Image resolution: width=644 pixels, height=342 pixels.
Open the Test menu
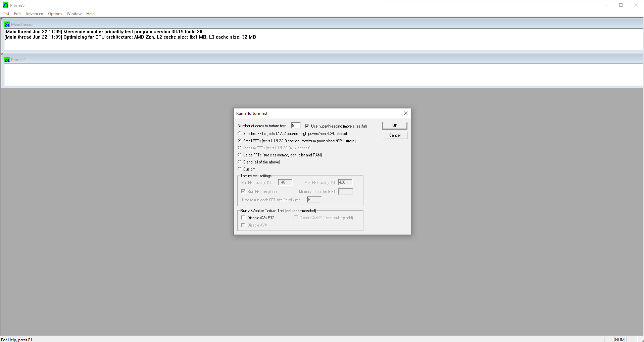[6, 14]
